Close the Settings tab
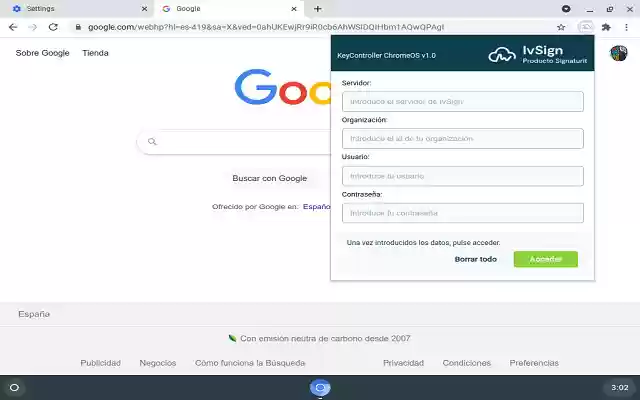 (144, 9)
